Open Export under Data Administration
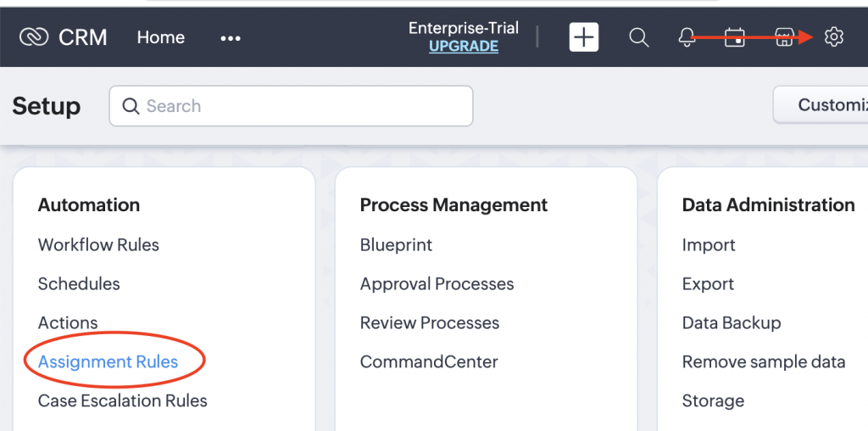 [708, 283]
